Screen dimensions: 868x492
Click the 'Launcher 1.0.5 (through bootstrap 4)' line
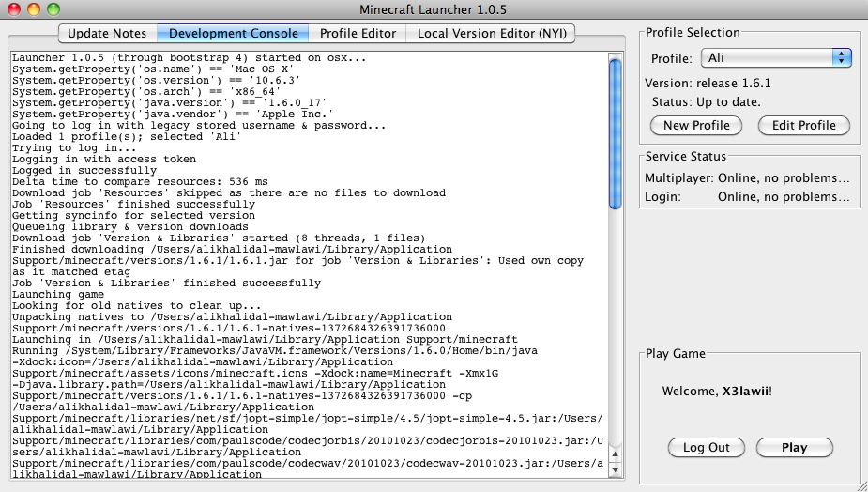(x=189, y=57)
